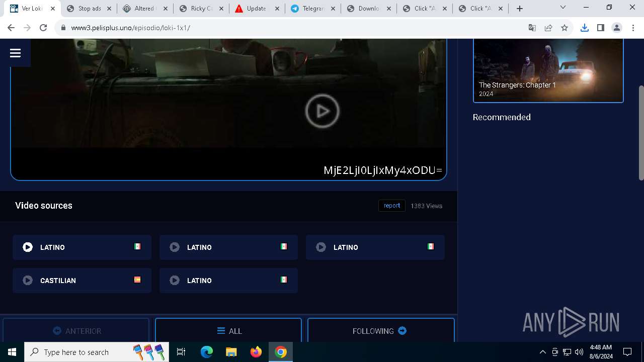Bookmark this page with star
The width and height of the screenshot is (644, 362).
coord(565,28)
